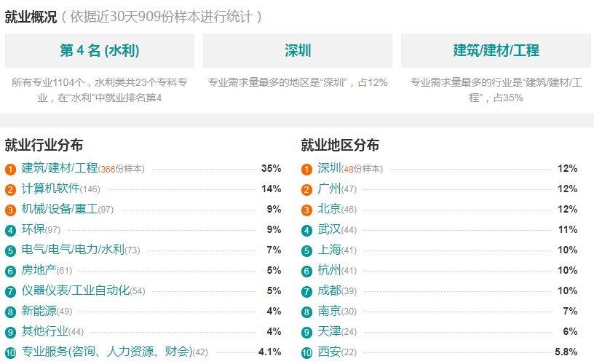594x364 pixels.
Task: Click rank 4 badge beside 武汉
Action: (307, 231)
